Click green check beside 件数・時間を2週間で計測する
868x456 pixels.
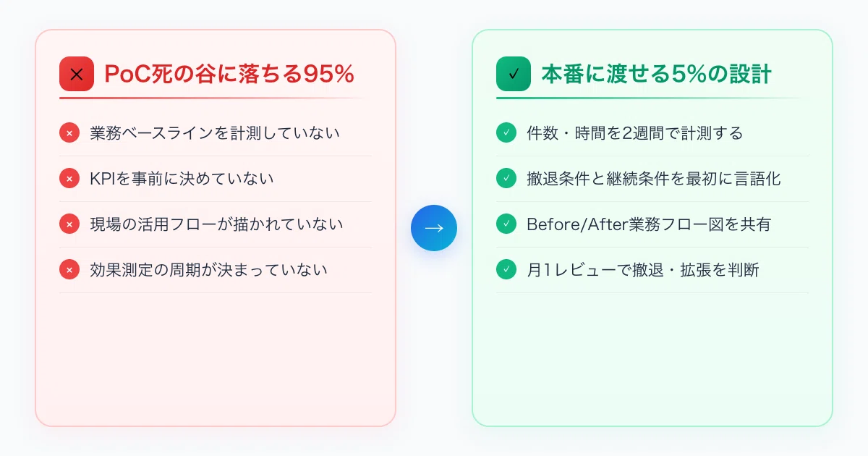[x=506, y=133]
